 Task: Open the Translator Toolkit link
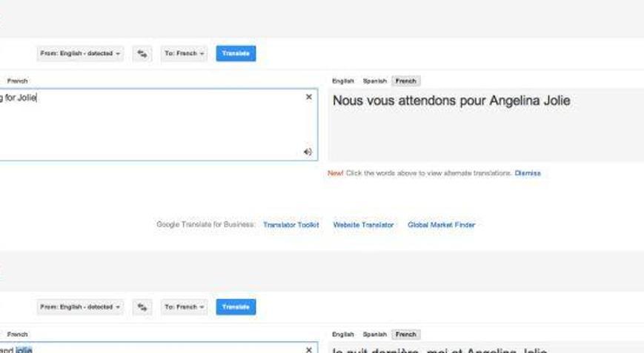[x=291, y=225]
